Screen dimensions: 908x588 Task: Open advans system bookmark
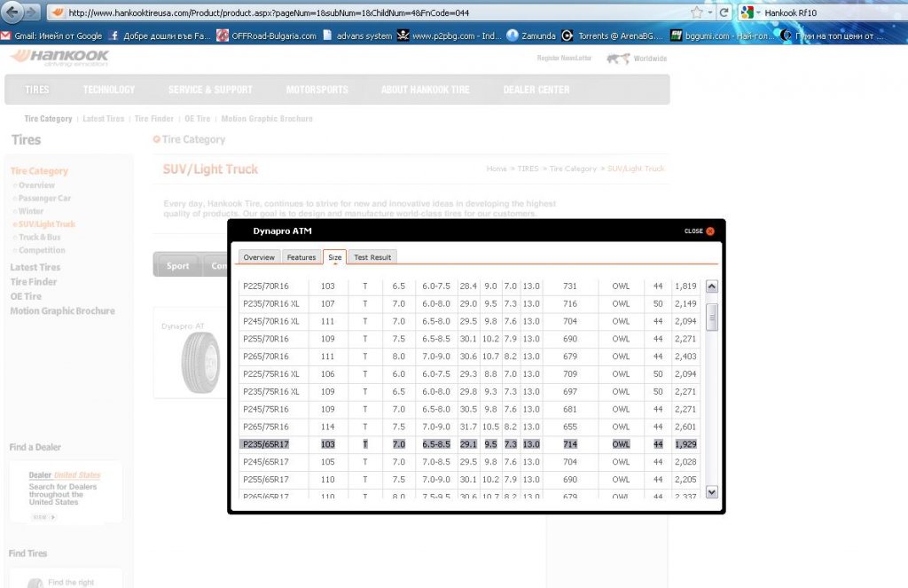click(357, 35)
